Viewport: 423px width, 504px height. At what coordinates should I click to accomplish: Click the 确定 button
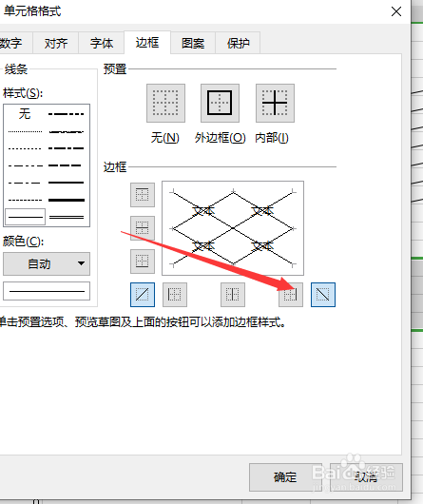tap(285, 477)
